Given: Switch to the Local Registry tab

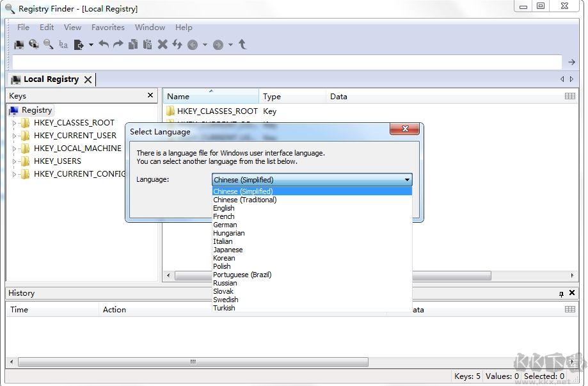Looking at the screenshot, I should pos(51,79).
